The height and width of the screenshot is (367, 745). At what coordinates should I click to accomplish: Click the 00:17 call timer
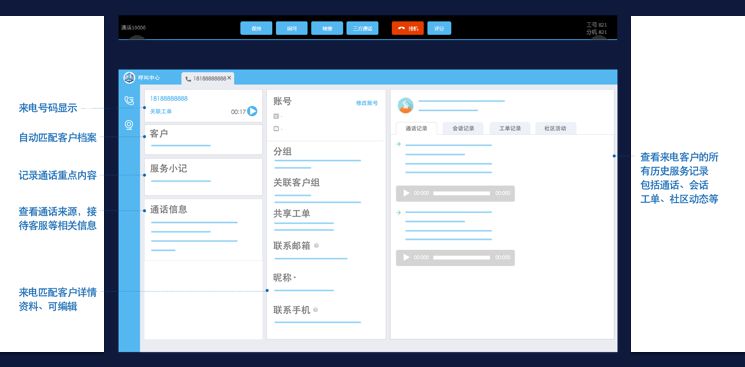(x=238, y=112)
